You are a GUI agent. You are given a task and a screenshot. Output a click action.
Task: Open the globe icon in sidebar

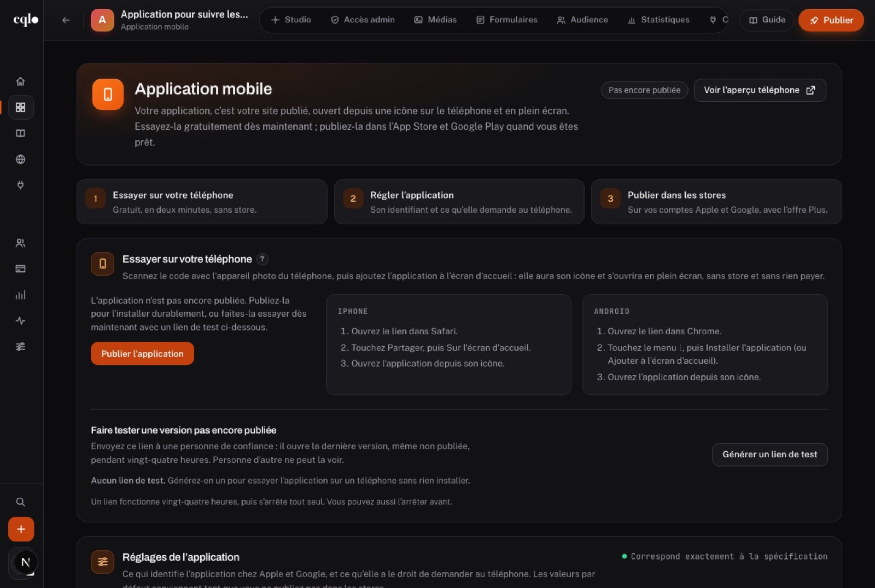coord(21,159)
